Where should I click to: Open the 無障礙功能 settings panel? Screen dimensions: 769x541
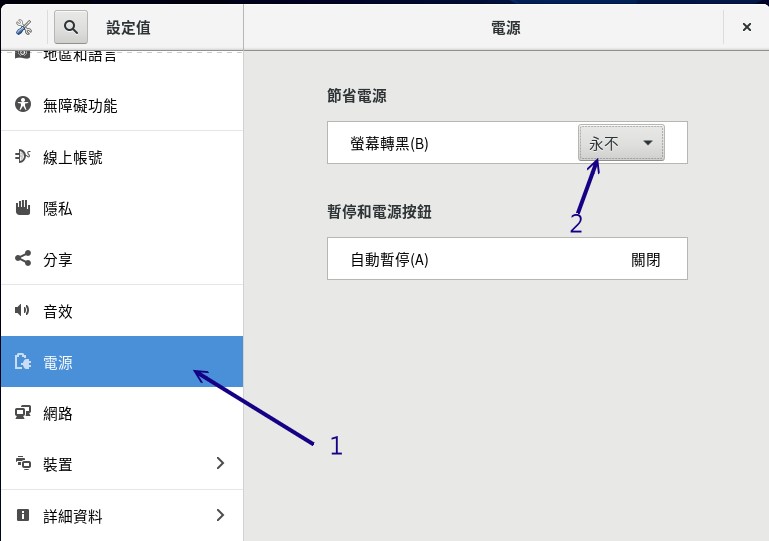click(x=122, y=105)
